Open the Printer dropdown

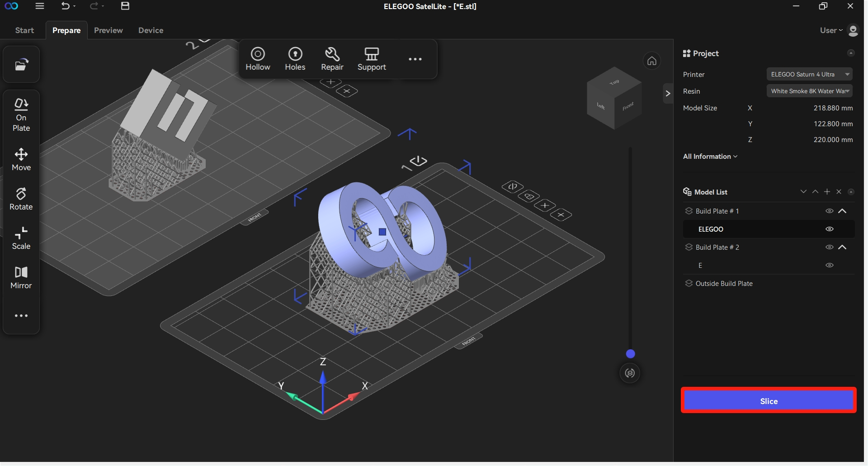(809, 75)
